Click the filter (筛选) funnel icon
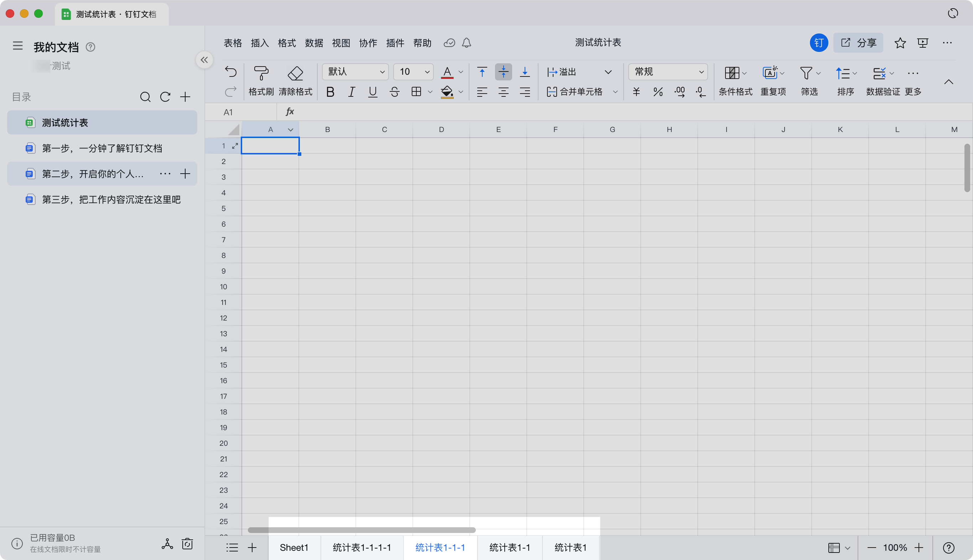 click(806, 73)
